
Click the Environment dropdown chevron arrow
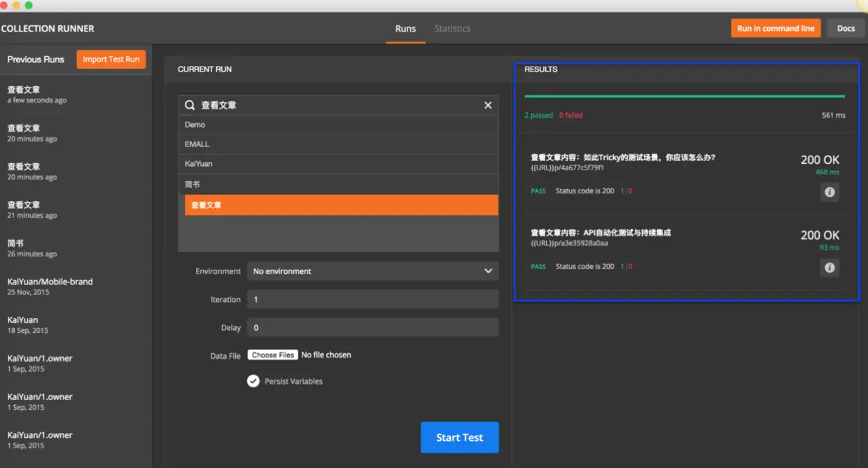pos(488,271)
